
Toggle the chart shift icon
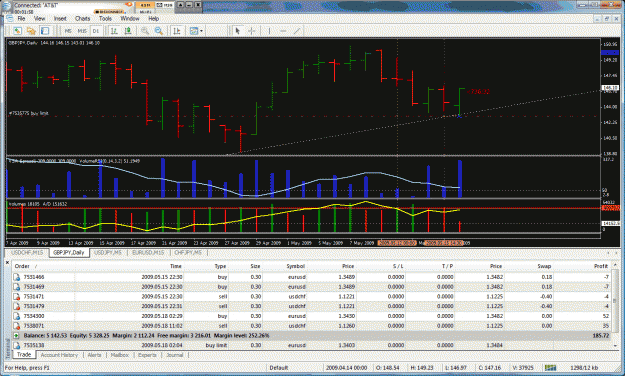pyautogui.click(x=177, y=31)
